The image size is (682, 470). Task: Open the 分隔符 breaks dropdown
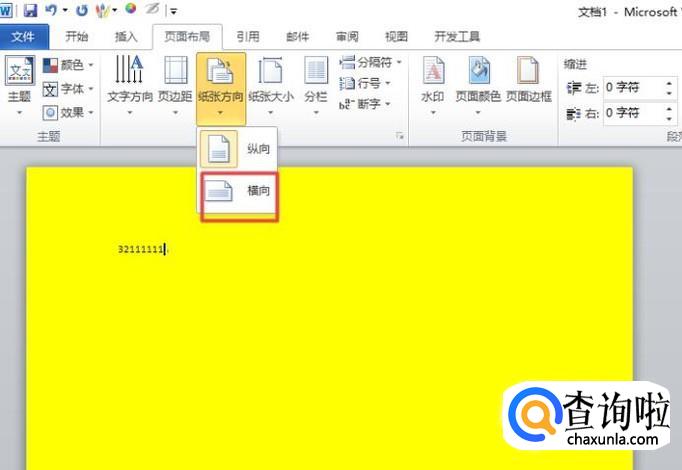[x=370, y=62]
